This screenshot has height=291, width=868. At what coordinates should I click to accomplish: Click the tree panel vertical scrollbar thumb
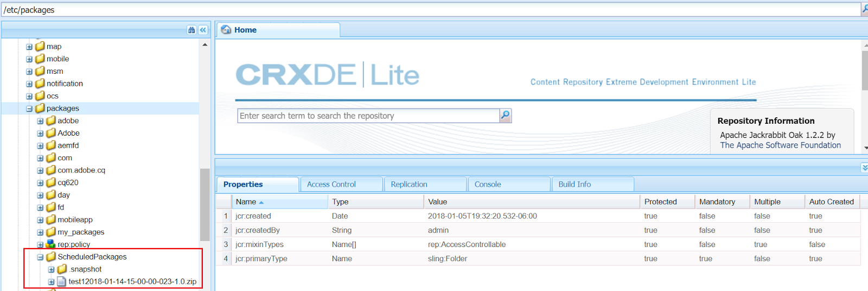tap(205, 205)
